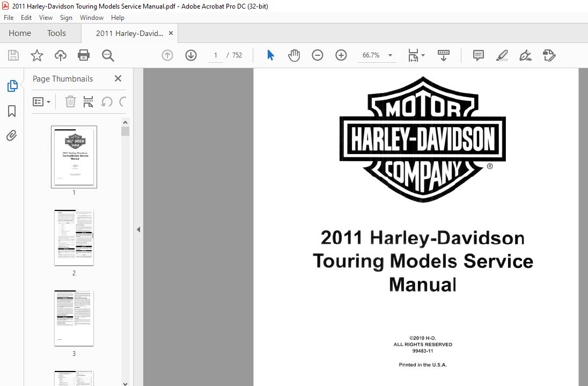The width and height of the screenshot is (588, 386).
Task: Click the scrolling mode keyboard icon
Action: click(444, 55)
